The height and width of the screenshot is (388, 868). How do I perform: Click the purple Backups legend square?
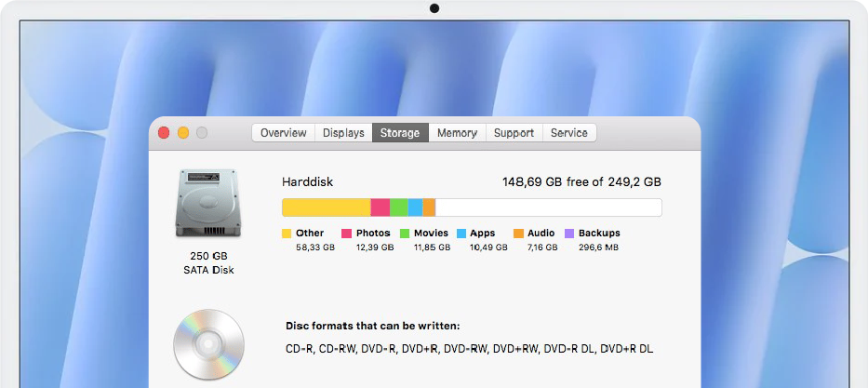click(569, 234)
